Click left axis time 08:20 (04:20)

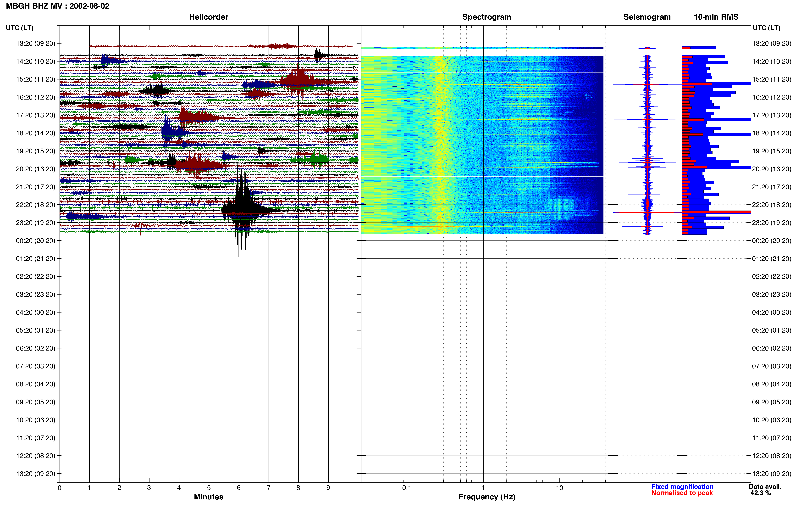tap(36, 384)
